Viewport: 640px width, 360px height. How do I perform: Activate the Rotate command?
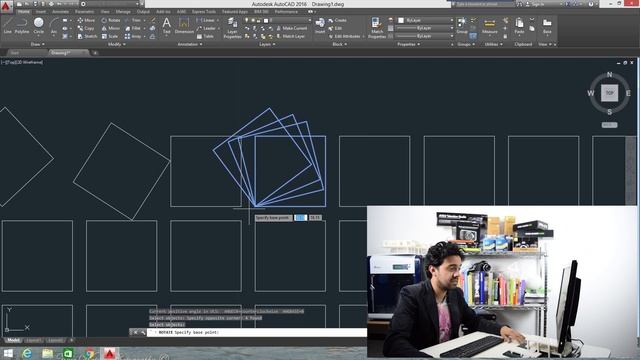pos(111,20)
